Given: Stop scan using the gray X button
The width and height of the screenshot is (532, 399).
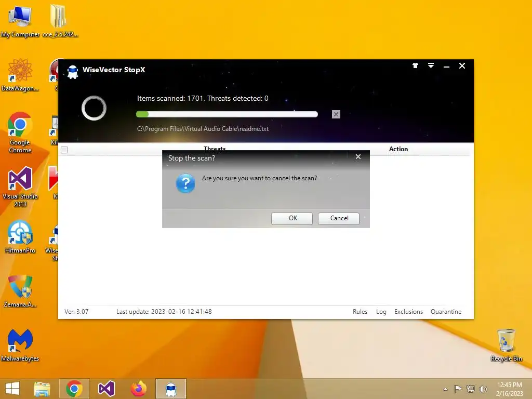Looking at the screenshot, I should click(x=336, y=114).
